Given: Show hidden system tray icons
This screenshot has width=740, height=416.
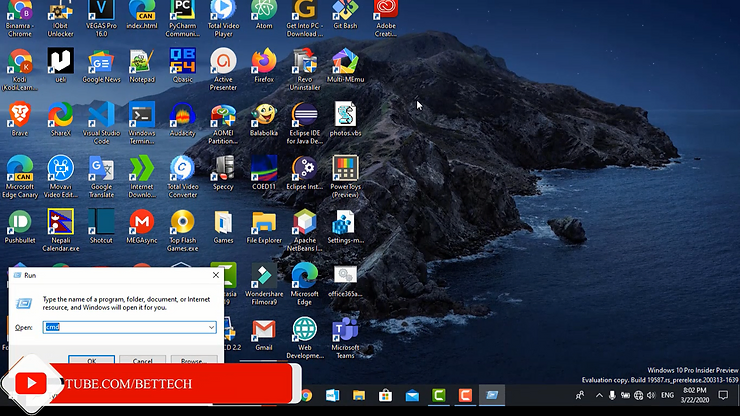Looking at the screenshot, I should pyautogui.click(x=599, y=395).
